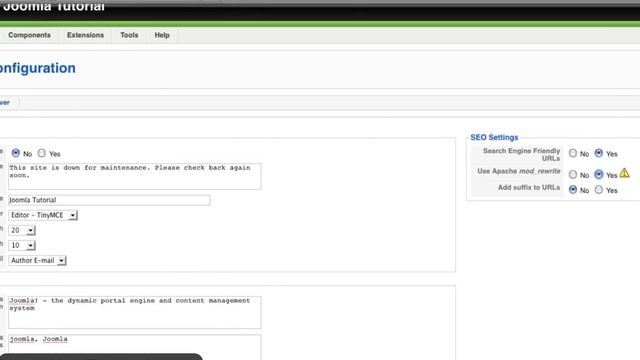Click the Add suffix to URLs label
The height and width of the screenshot is (360, 640).
pyautogui.click(x=529, y=188)
